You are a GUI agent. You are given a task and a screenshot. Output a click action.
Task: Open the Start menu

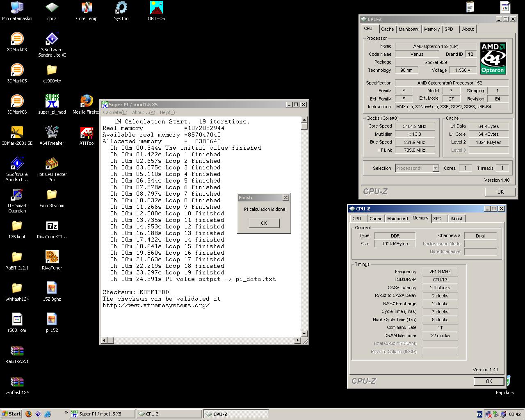tap(11, 414)
